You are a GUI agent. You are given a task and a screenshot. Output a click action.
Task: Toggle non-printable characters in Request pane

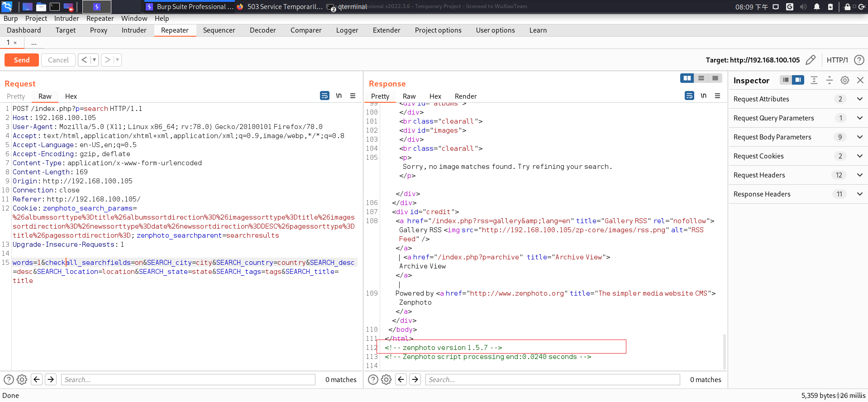click(x=339, y=96)
